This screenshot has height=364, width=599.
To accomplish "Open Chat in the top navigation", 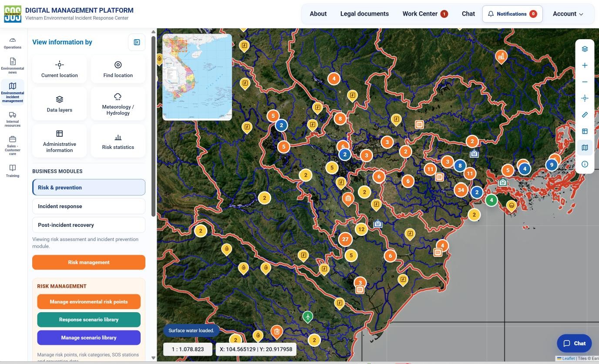I will click(468, 14).
